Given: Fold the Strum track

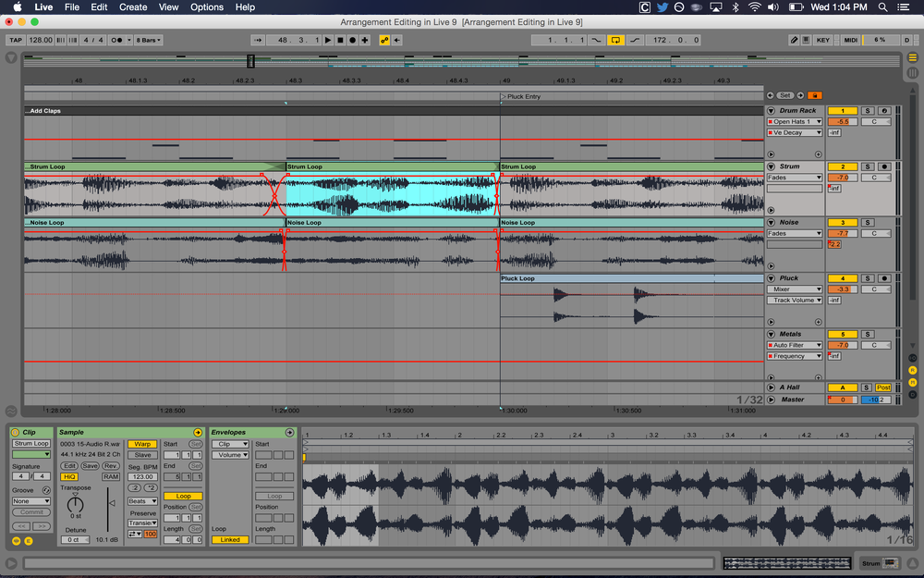Looking at the screenshot, I should click(x=771, y=166).
